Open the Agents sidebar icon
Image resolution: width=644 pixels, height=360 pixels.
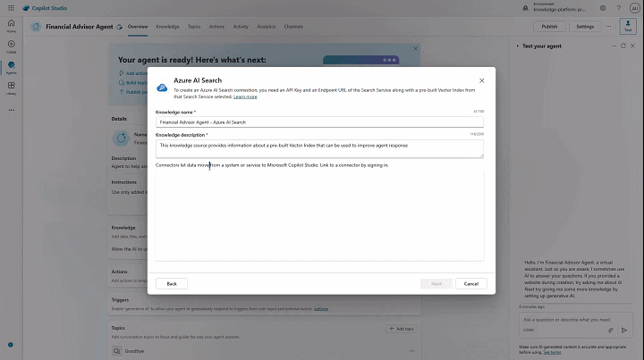(x=11, y=68)
